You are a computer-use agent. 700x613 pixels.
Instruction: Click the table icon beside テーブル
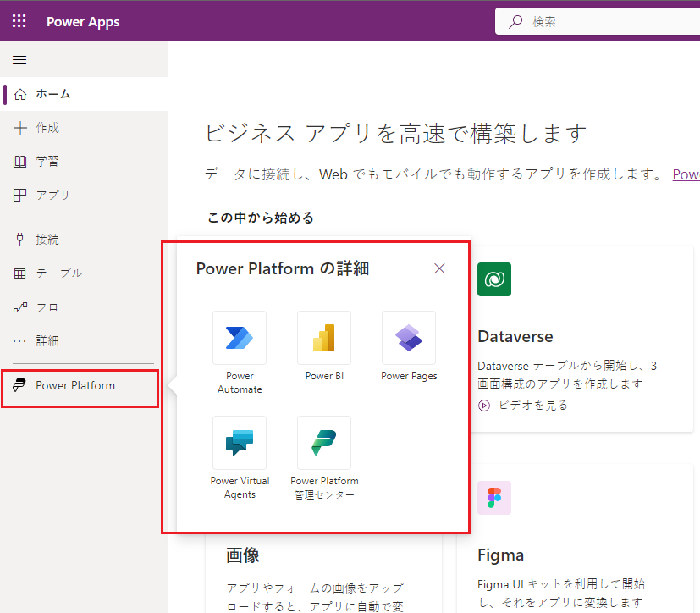(19, 273)
